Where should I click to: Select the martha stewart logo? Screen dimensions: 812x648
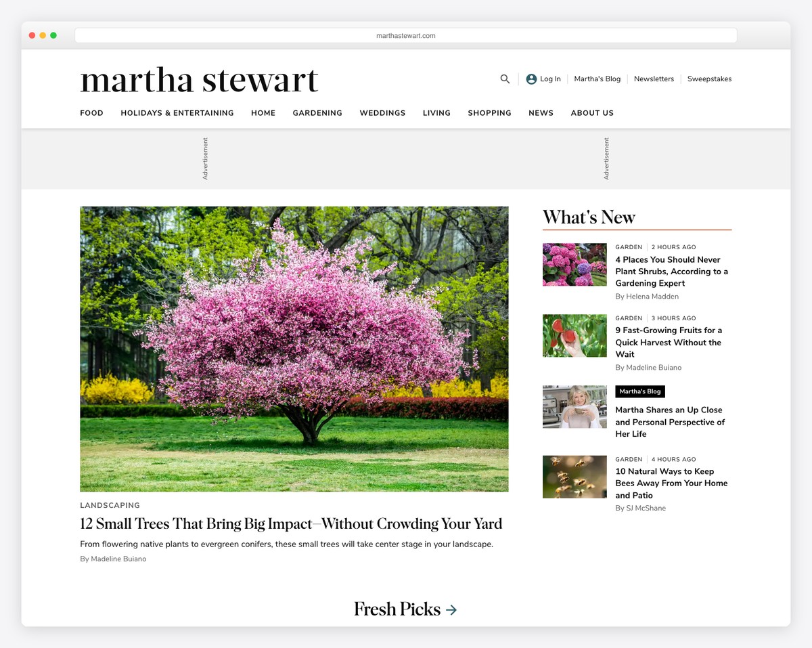pyautogui.click(x=199, y=80)
